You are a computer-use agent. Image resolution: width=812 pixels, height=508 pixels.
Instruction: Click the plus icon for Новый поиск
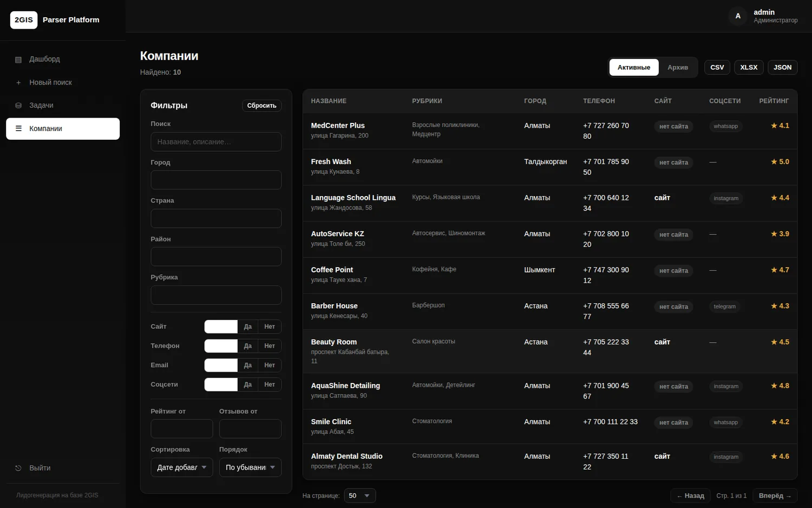coord(18,83)
